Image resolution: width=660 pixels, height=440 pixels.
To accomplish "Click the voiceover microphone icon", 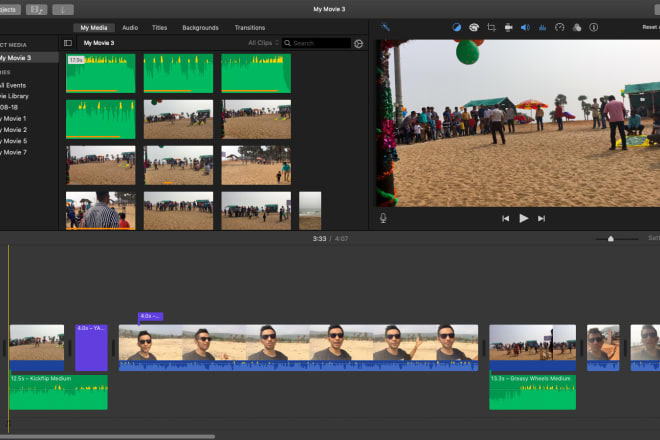I will (383, 218).
